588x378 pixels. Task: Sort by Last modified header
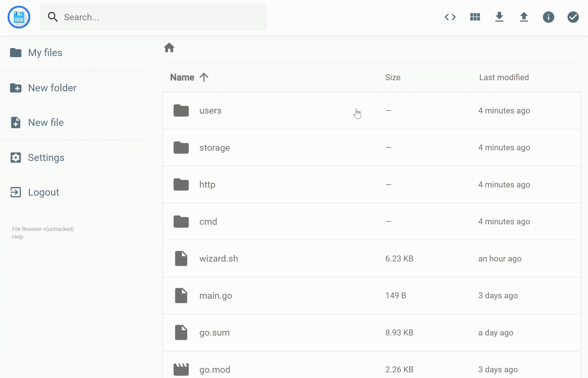(x=504, y=77)
